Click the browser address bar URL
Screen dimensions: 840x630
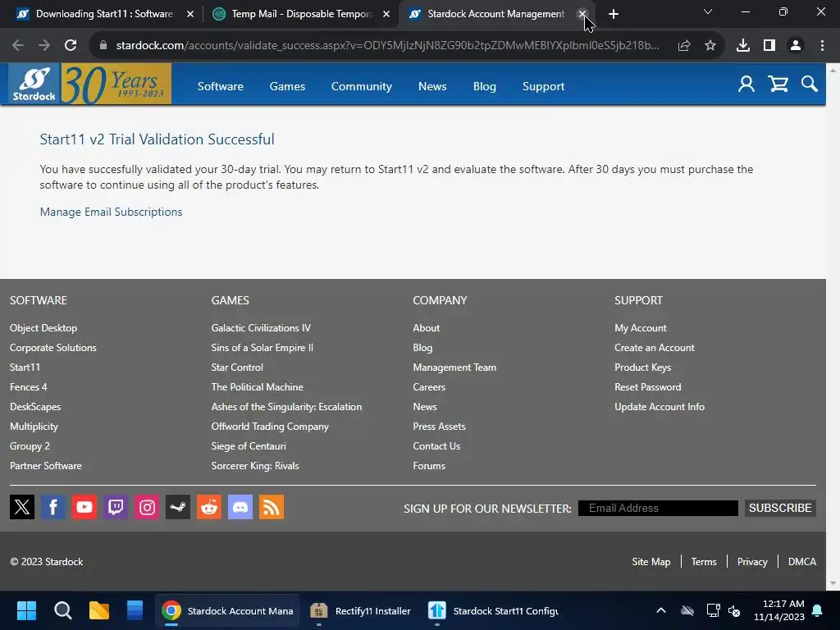point(387,46)
